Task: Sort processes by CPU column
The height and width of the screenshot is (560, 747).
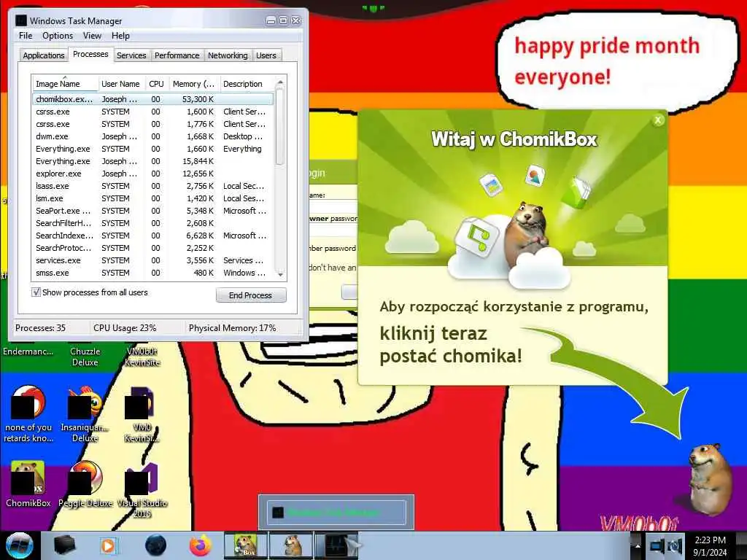Action: [x=156, y=84]
